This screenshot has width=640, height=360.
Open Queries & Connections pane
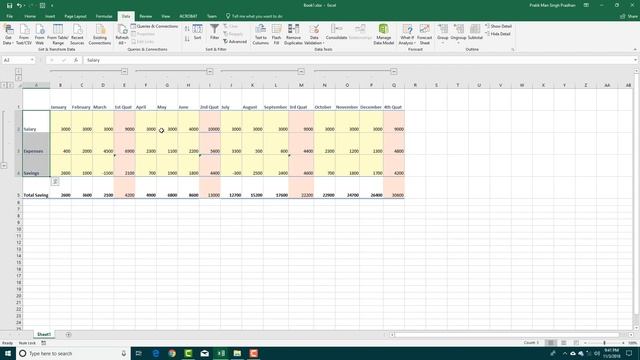click(x=154, y=26)
